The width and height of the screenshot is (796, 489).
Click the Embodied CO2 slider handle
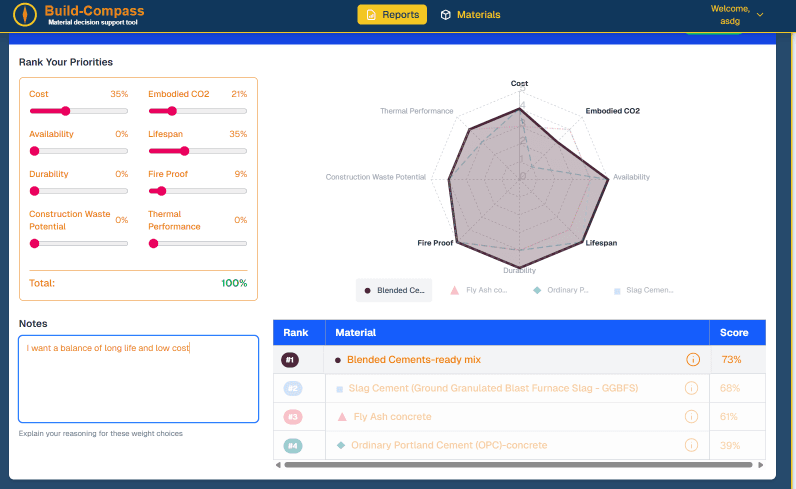172,111
